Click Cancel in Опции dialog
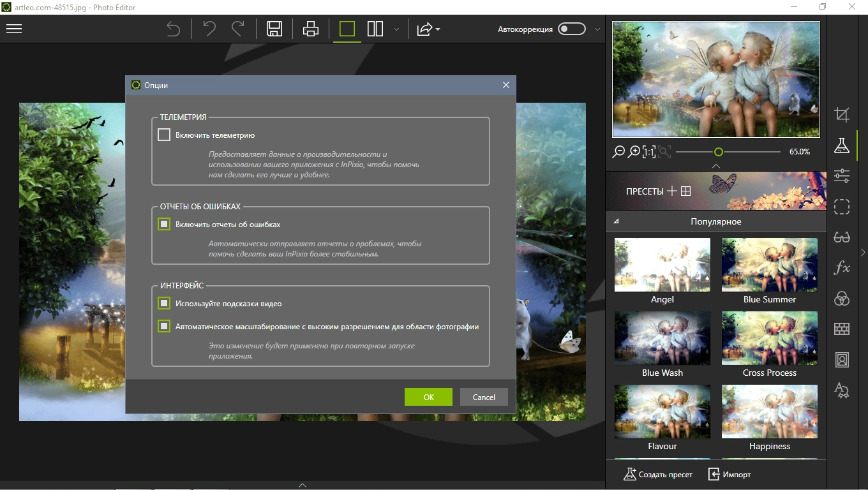868x490 pixels. 484,397
